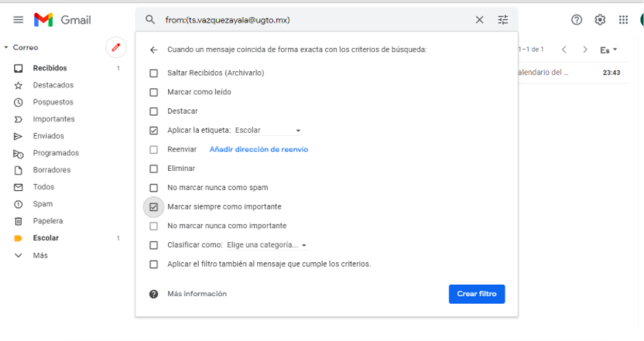644x341 pixels.
Task: Go back with the filter arrow icon
Action: click(x=153, y=49)
